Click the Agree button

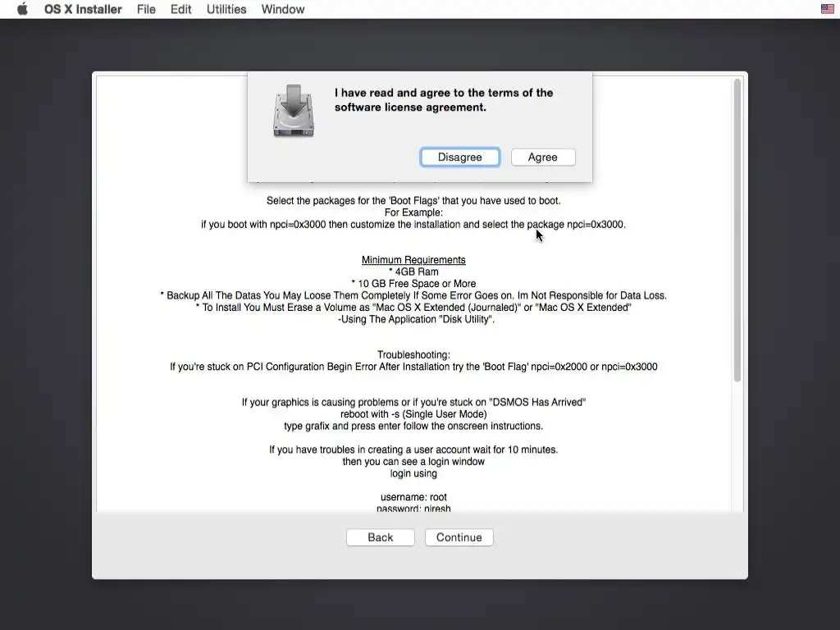[543, 157]
